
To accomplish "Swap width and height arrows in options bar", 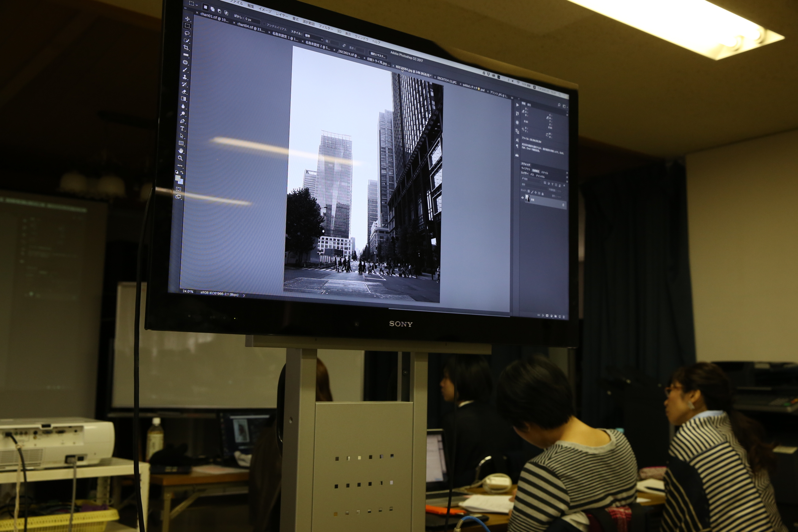I will (x=344, y=45).
